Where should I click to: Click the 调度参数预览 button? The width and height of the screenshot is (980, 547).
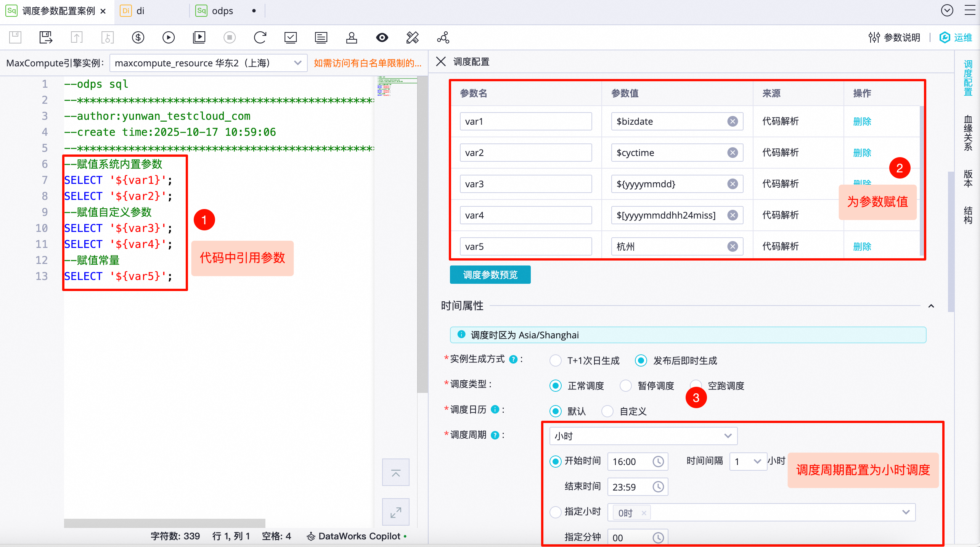point(490,275)
